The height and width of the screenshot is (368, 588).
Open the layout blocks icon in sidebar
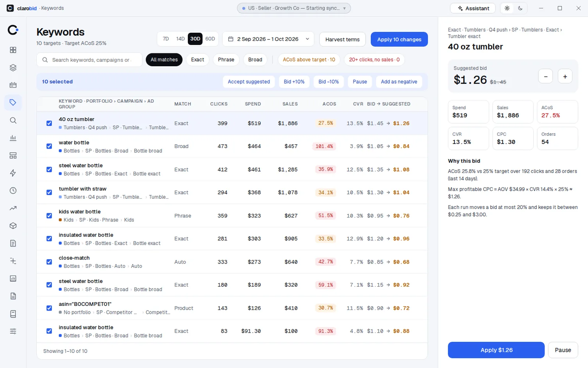pos(13,156)
